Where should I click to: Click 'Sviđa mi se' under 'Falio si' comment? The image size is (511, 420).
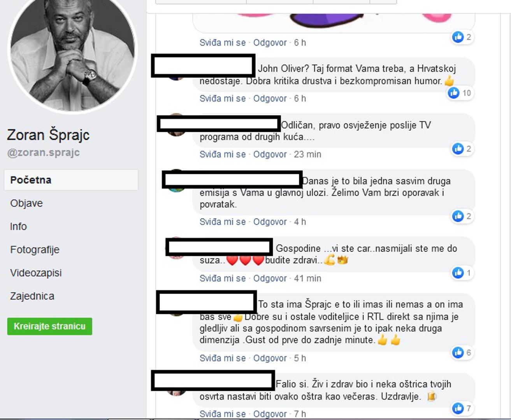(223, 414)
